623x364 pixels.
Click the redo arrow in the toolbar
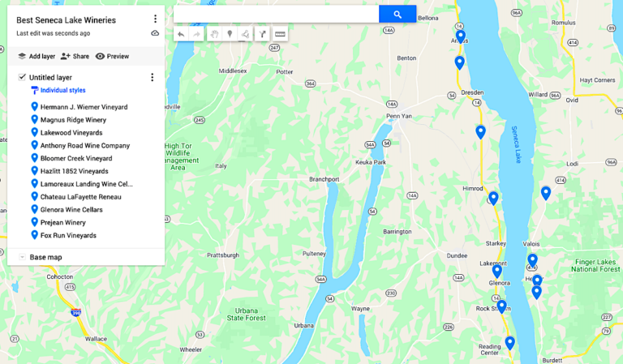196,34
